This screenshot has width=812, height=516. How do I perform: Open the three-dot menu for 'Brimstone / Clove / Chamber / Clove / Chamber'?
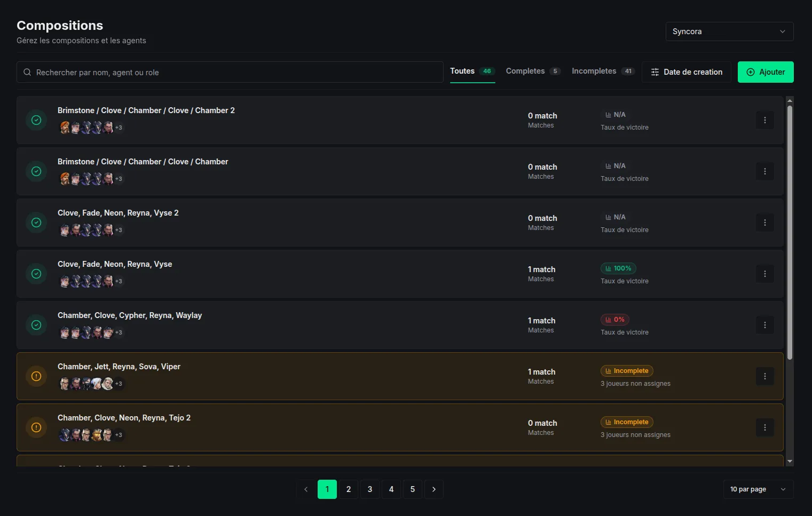coord(764,171)
